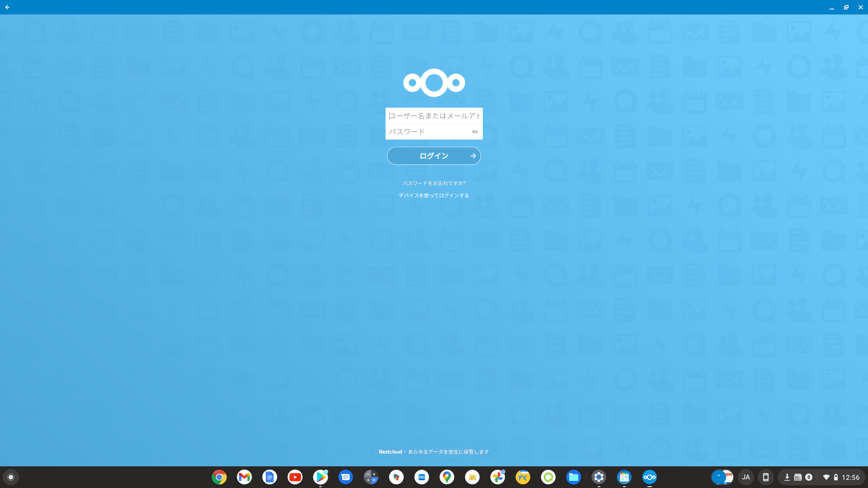This screenshot has width=868, height=488.
Task: Open the blue infinity-logo app on the shelf
Action: click(x=422, y=477)
